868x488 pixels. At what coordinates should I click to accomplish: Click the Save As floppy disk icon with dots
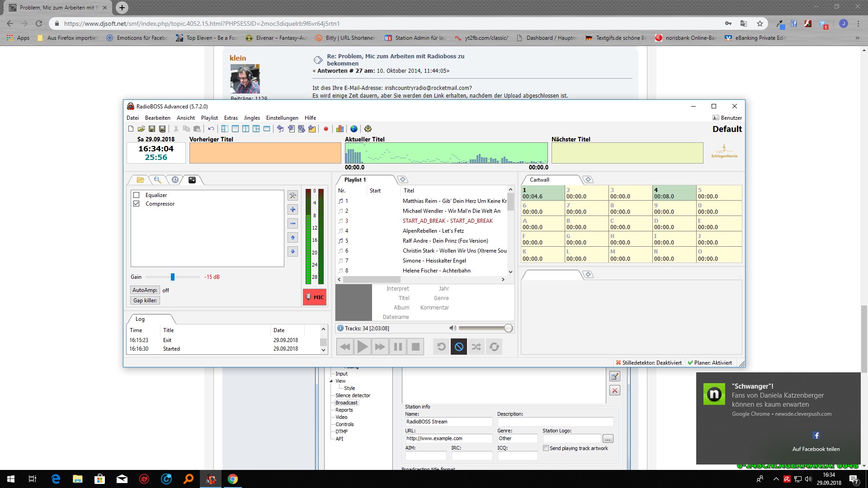[162, 129]
